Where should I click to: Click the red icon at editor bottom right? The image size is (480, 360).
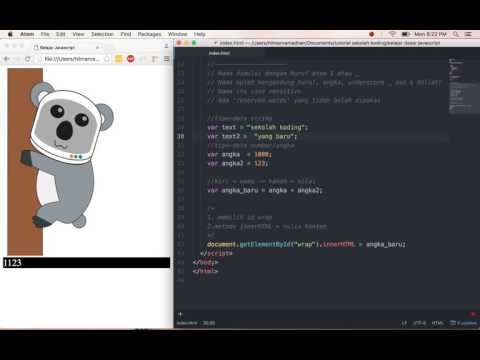(x=473, y=314)
